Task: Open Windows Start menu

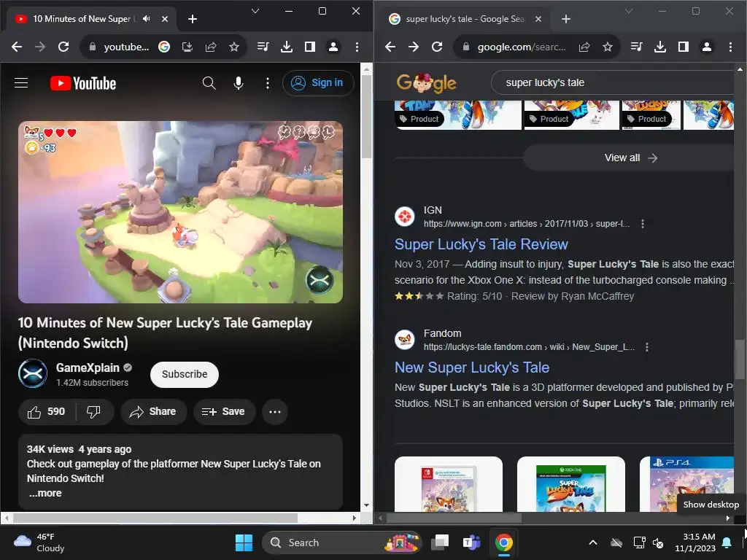Action: [x=244, y=542]
